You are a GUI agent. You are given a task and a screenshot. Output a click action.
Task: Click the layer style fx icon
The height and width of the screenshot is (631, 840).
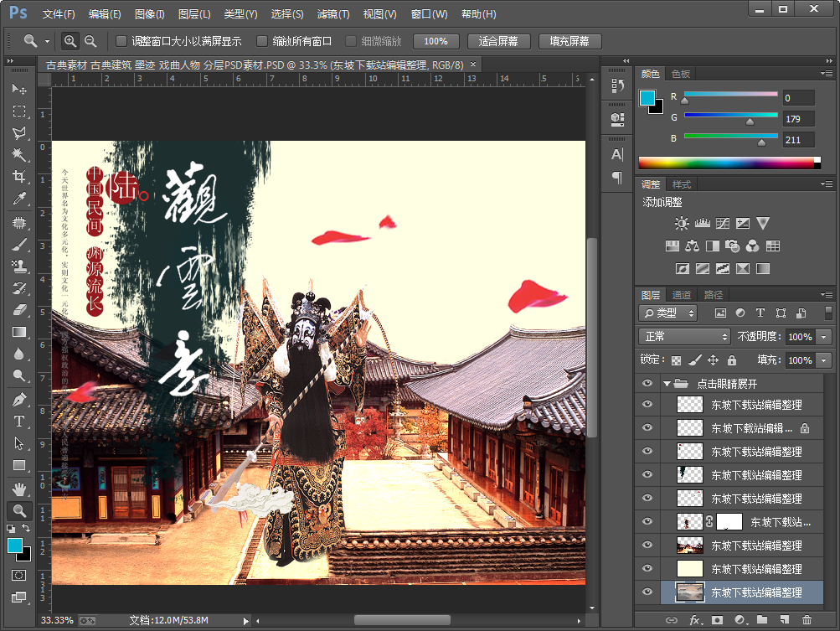(x=695, y=620)
